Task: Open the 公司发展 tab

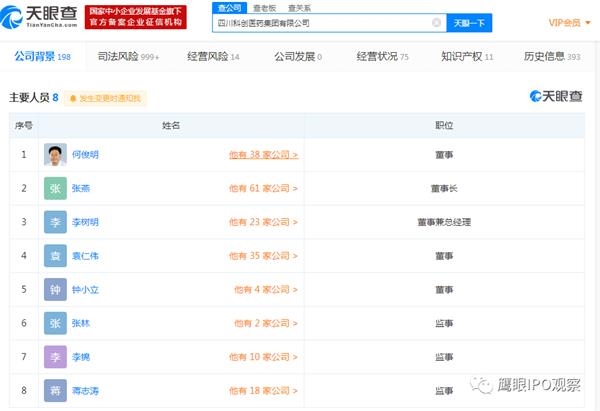Action: 298,57
